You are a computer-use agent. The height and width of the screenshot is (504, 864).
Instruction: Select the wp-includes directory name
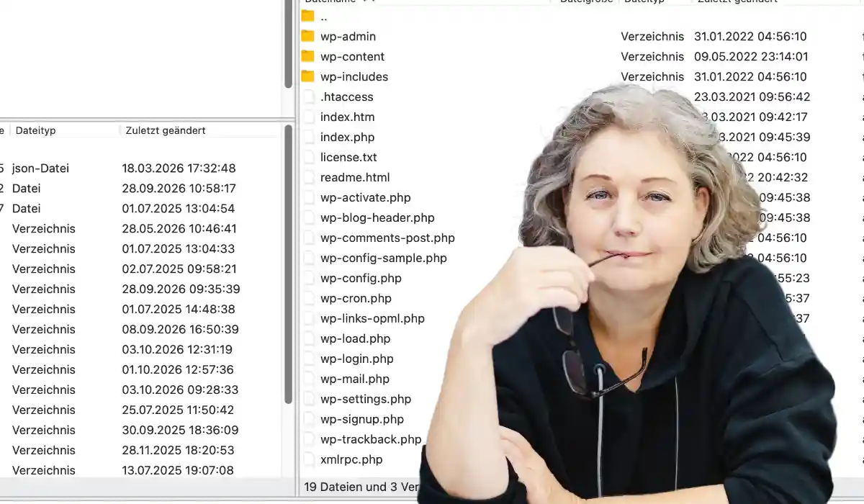coord(354,76)
